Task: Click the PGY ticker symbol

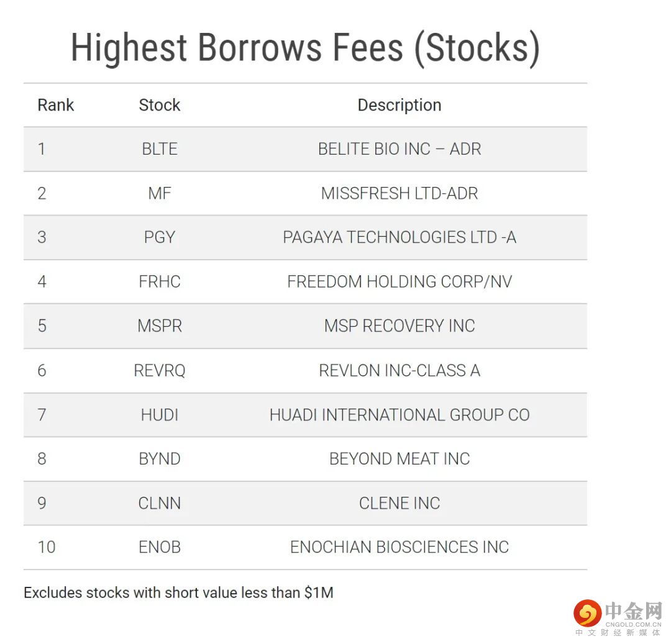Action: pyautogui.click(x=160, y=237)
